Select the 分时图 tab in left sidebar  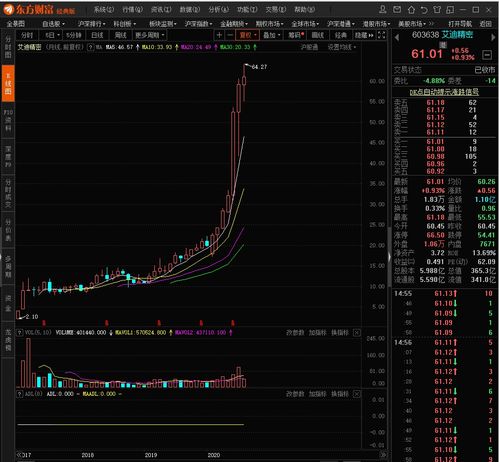pyautogui.click(x=8, y=47)
